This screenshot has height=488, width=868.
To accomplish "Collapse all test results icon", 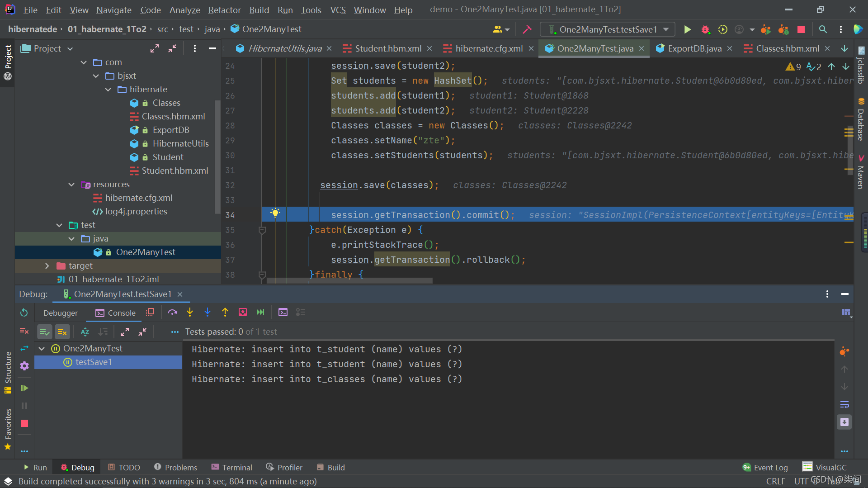I will (x=142, y=332).
